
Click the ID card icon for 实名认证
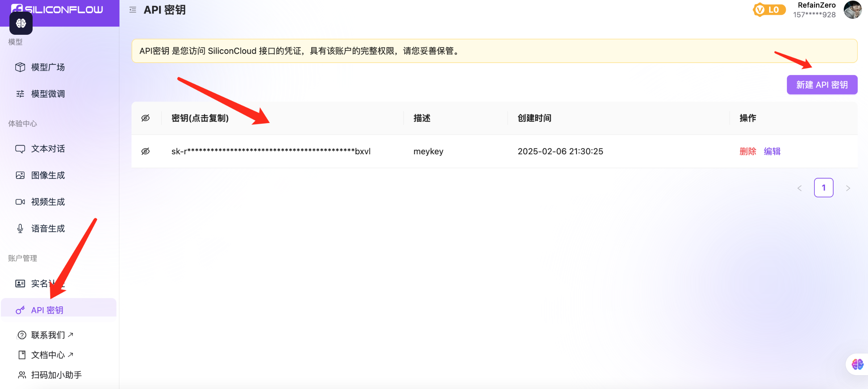pyautogui.click(x=20, y=283)
